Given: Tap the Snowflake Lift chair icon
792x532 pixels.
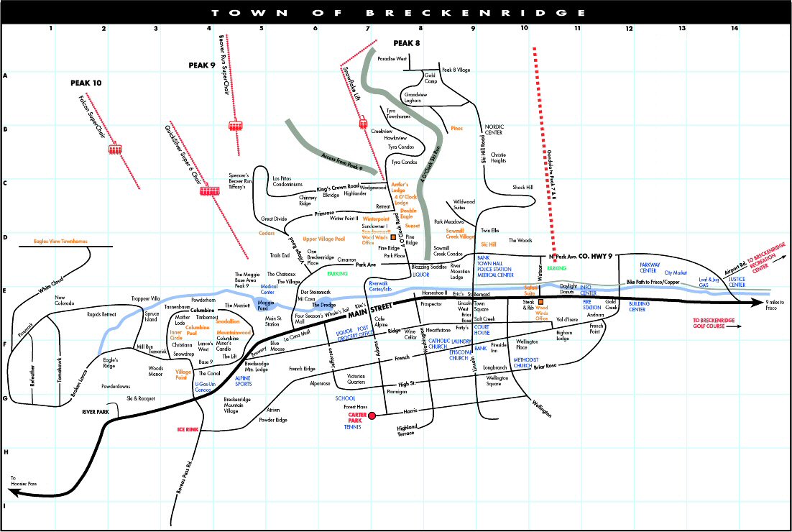Looking at the screenshot, I should pyautogui.click(x=363, y=124).
